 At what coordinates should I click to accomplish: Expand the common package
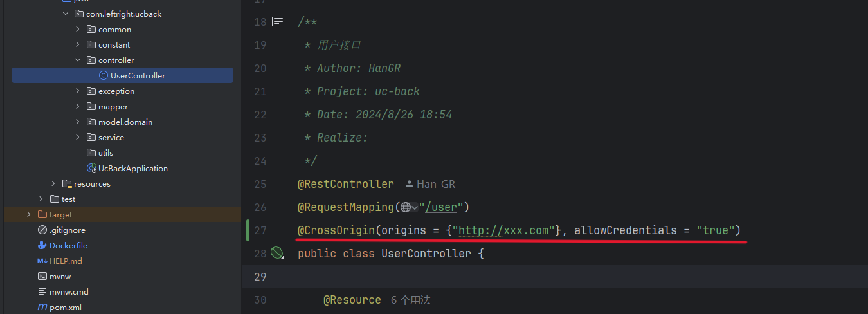coord(78,29)
